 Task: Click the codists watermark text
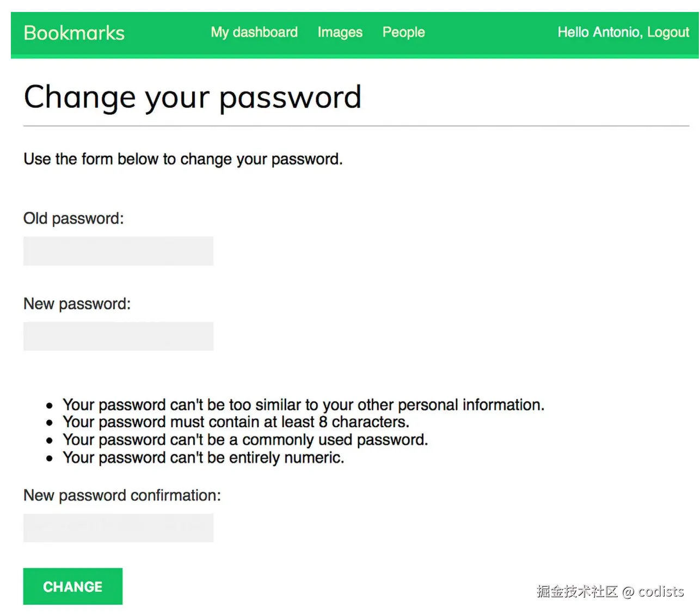click(x=610, y=592)
